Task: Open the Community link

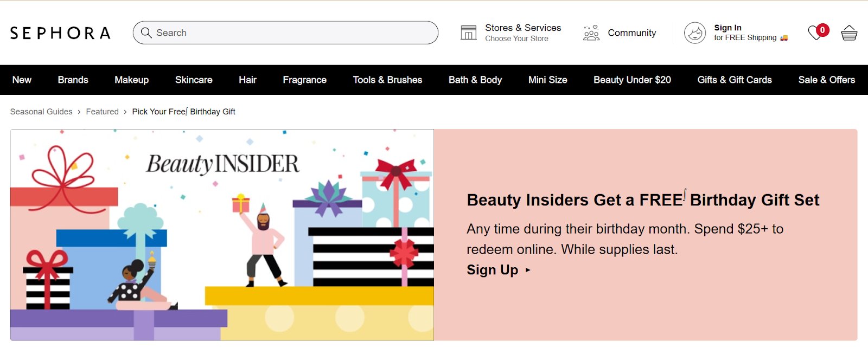Action: (632, 33)
